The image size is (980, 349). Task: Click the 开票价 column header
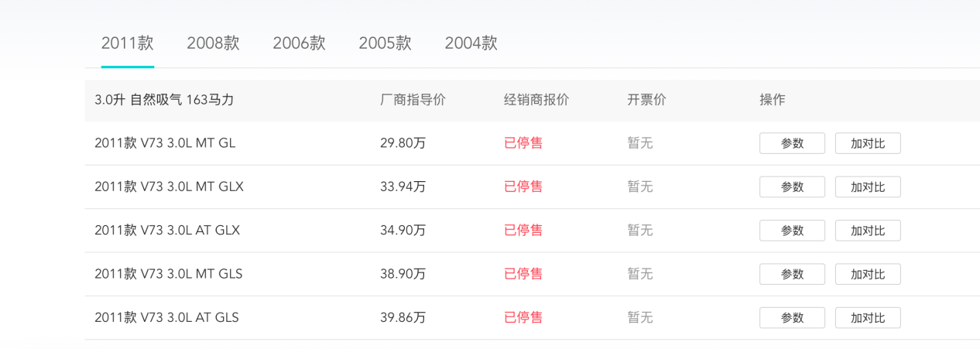[646, 100]
